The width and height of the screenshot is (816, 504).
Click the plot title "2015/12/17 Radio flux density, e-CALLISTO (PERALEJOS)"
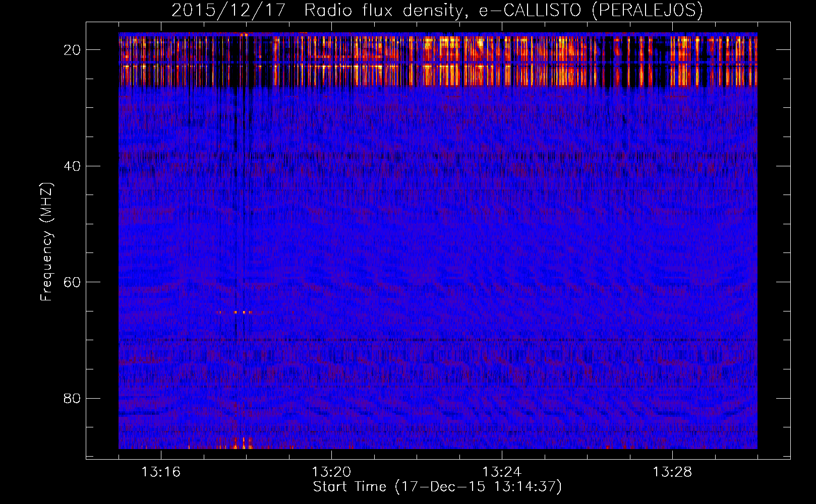[437, 10]
